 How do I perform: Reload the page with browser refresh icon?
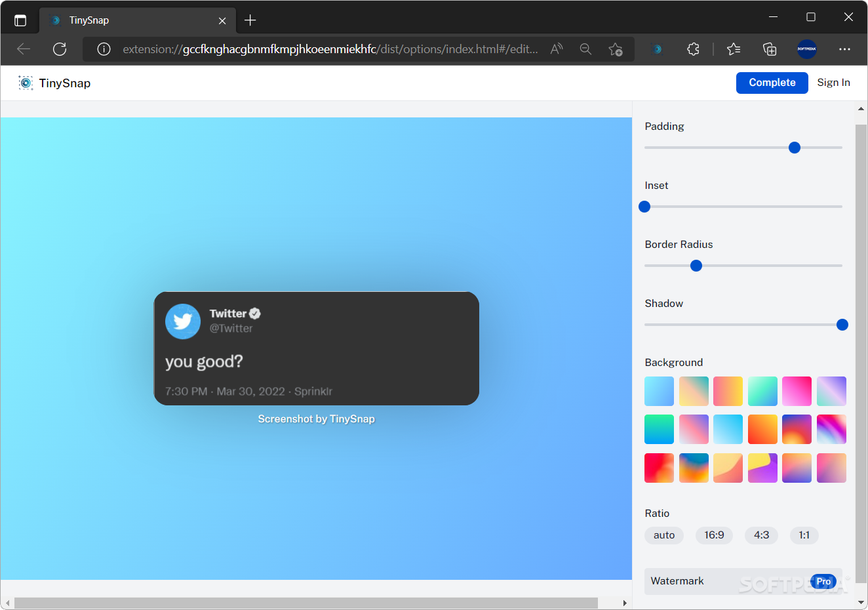coord(60,49)
